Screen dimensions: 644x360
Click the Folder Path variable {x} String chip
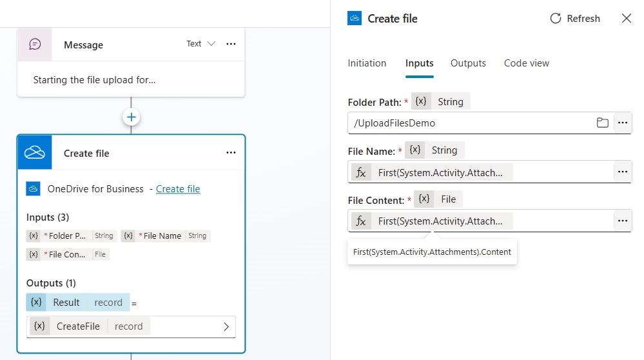tap(441, 101)
